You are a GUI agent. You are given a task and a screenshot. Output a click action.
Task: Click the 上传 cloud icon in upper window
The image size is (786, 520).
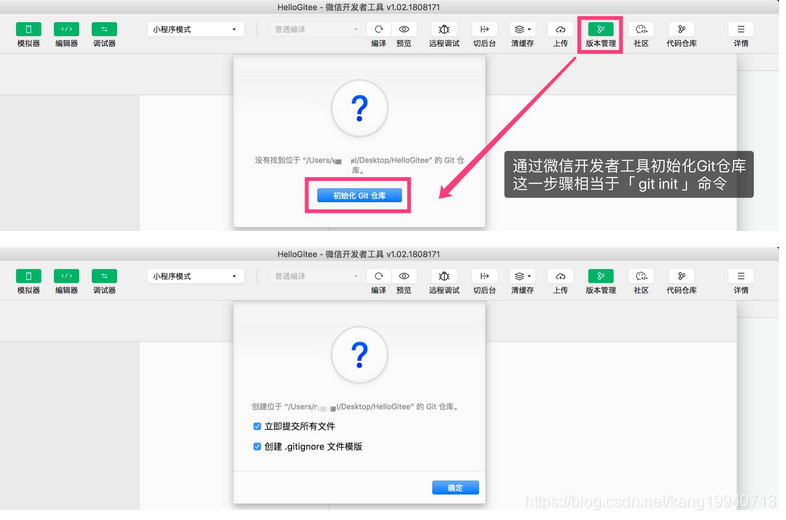point(560,29)
